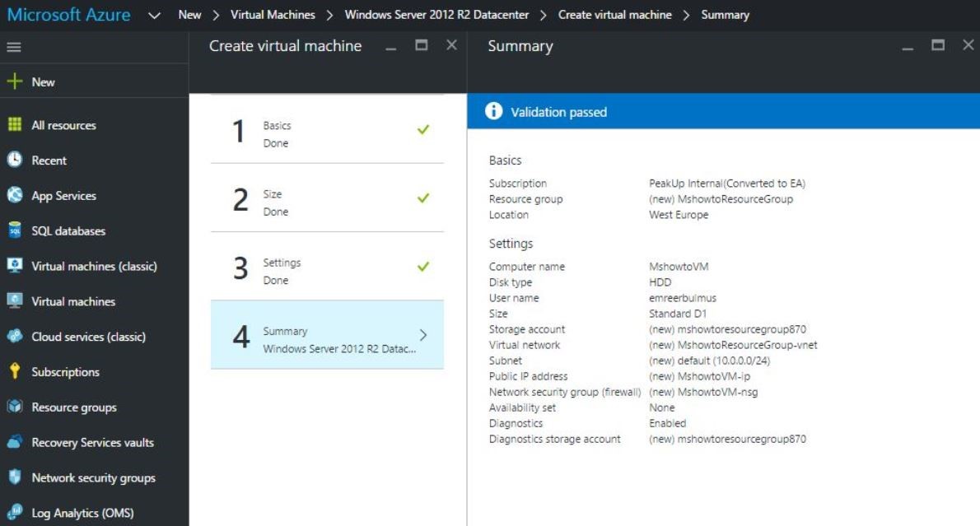Click the Settings section heading in Summary

click(511, 244)
